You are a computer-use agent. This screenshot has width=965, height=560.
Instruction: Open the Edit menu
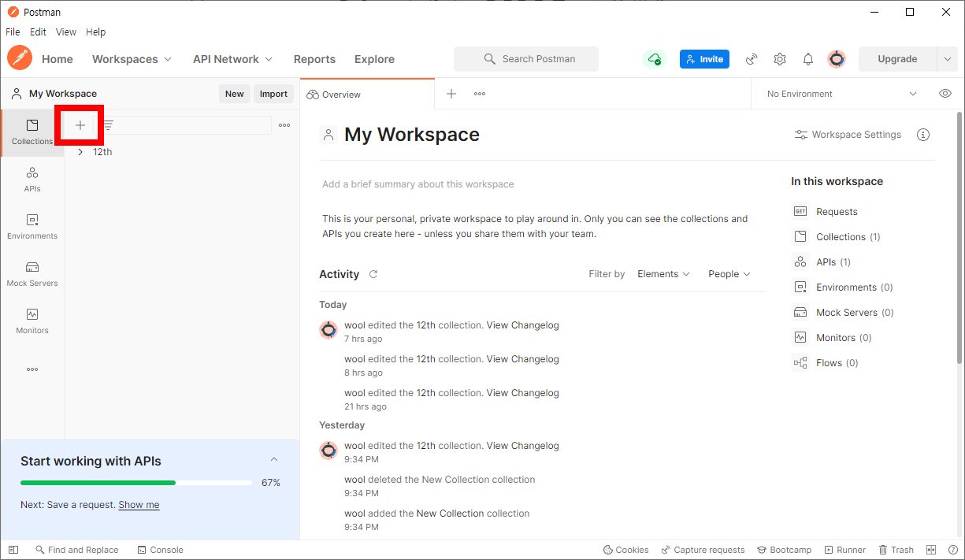click(38, 32)
